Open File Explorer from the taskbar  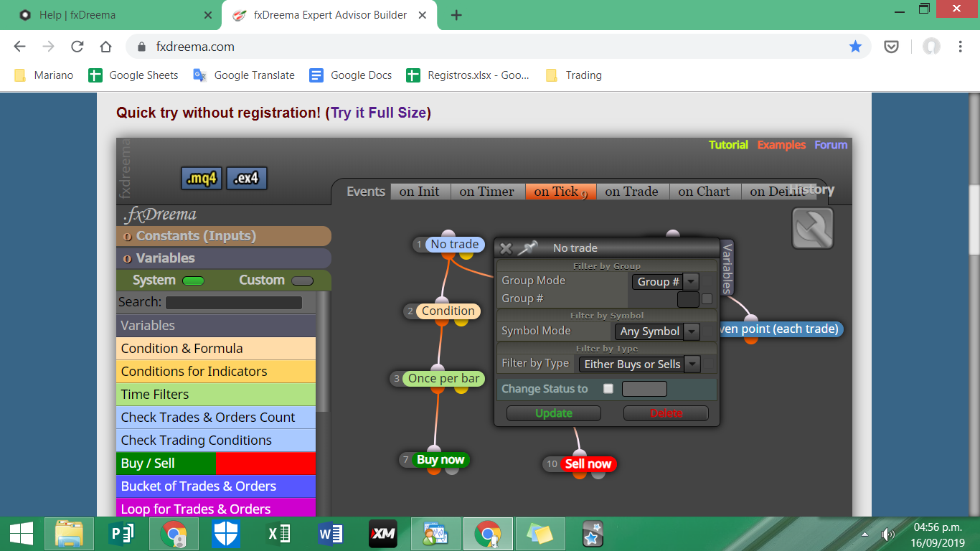pyautogui.click(x=69, y=534)
